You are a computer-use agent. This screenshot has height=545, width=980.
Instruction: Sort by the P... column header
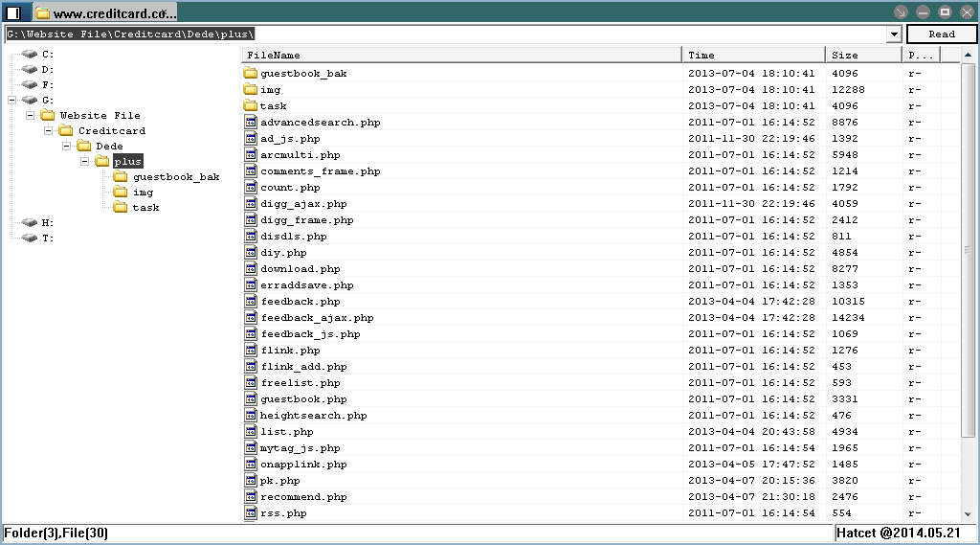922,55
